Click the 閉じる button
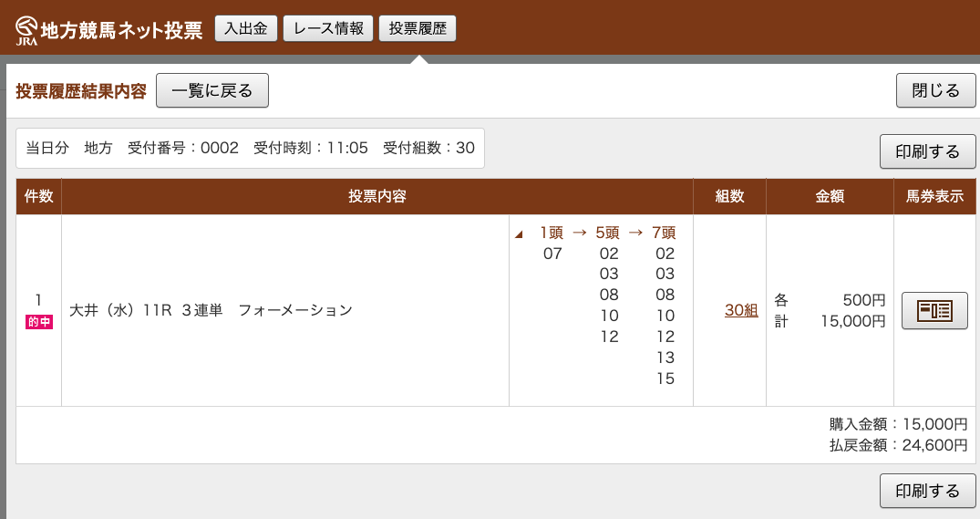 coord(935,90)
